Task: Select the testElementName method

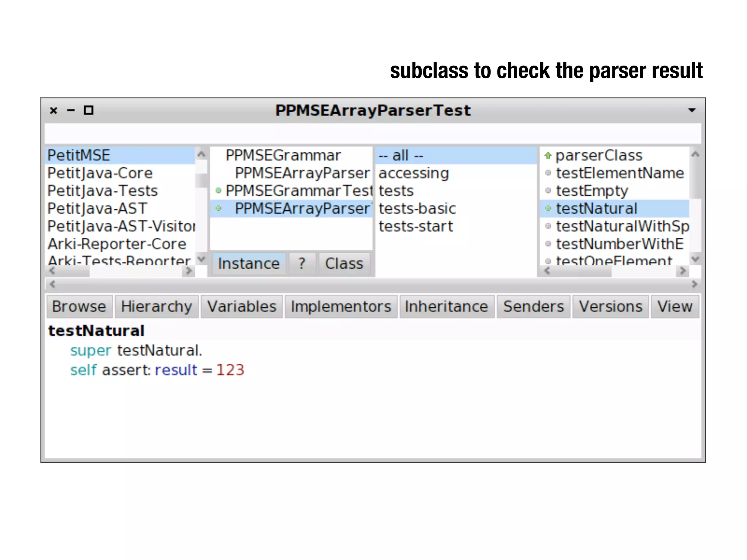Action: point(615,173)
